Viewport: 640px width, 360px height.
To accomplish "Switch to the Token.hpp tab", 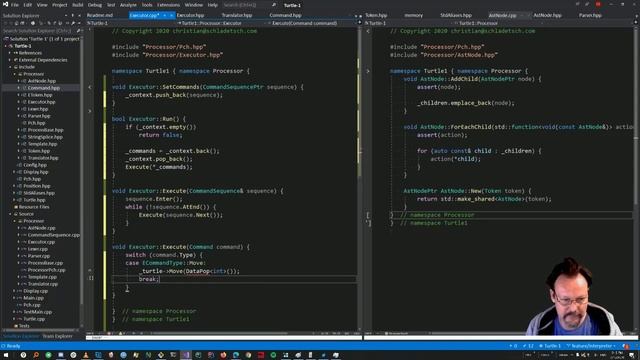I will (376, 16).
